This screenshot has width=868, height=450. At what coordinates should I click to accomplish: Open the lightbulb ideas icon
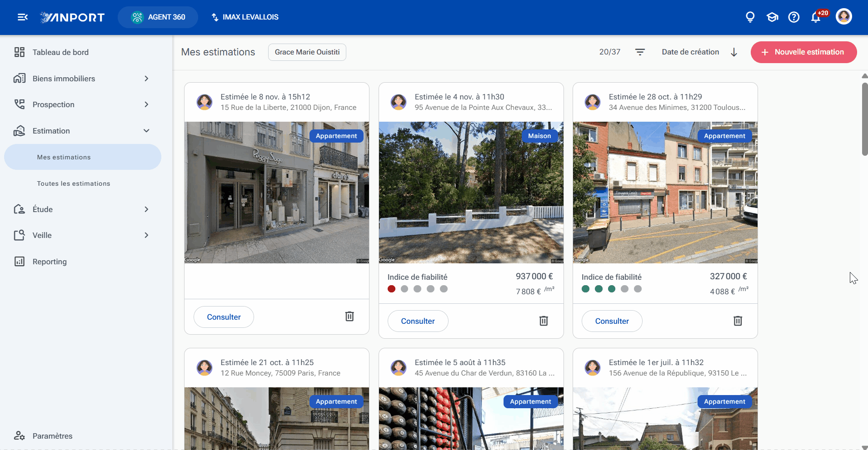pyautogui.click(x=750, y=17)
